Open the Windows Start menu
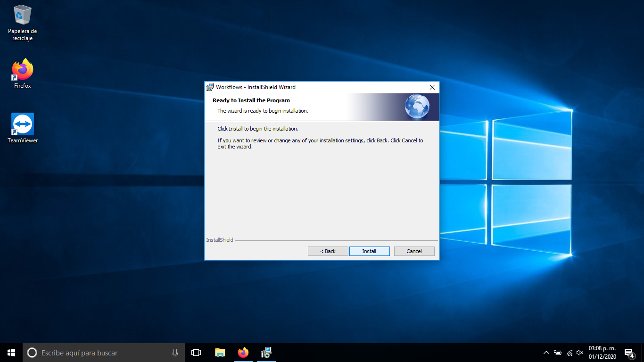The width and height of the screenshot is (644, 362). click(11, 353)
